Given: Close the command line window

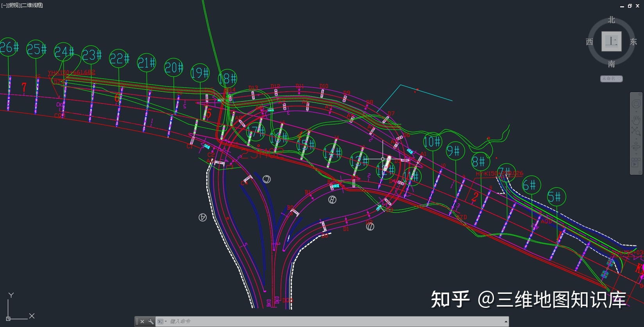Looking at the screenshot, I should pyautogui.click(x=142, y=322).
